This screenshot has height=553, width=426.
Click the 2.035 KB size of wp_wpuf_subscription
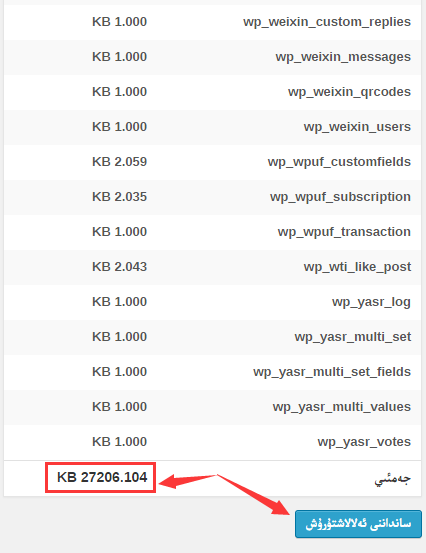(x=119, y=196)
